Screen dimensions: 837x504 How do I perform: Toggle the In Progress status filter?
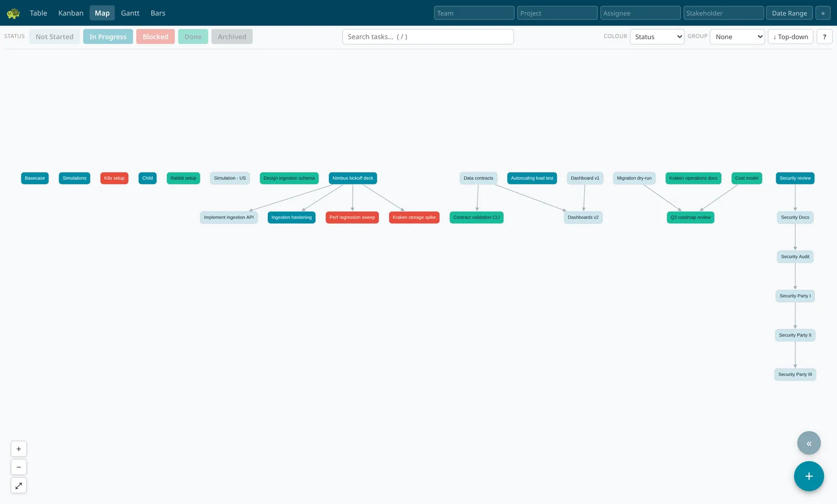108,37
